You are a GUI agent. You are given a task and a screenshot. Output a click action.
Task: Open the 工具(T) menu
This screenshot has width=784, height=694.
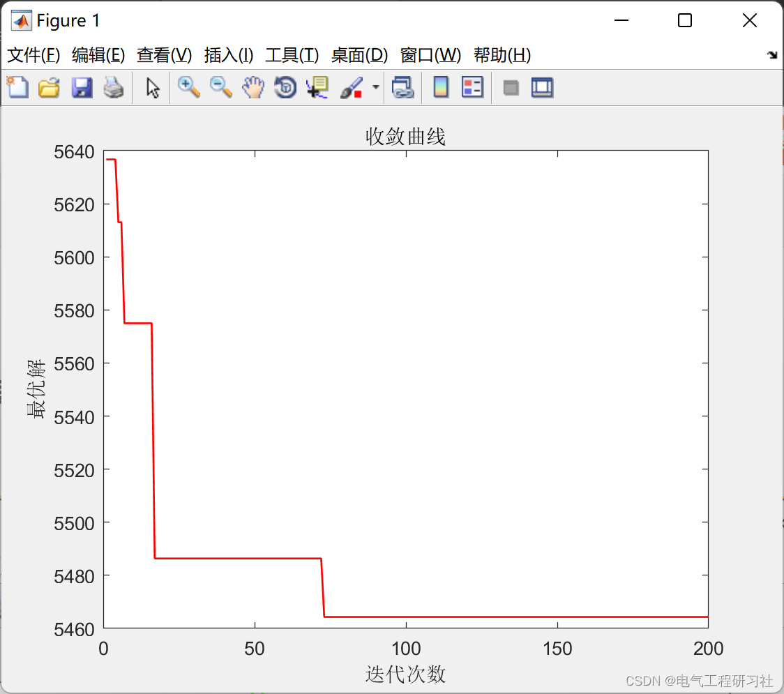292,55
